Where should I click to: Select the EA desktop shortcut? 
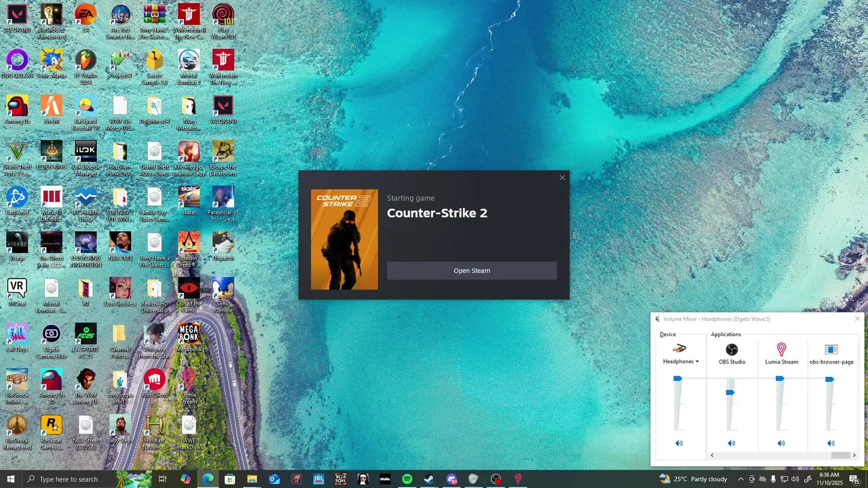[85, 18]
